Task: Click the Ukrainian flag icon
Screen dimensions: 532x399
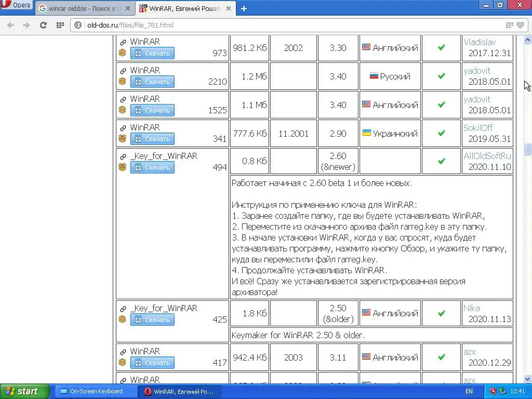Action: click(366, 132)
